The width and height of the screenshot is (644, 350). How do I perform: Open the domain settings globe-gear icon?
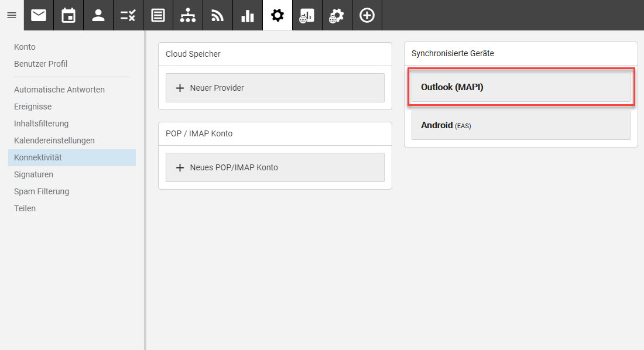pos(337,16)
